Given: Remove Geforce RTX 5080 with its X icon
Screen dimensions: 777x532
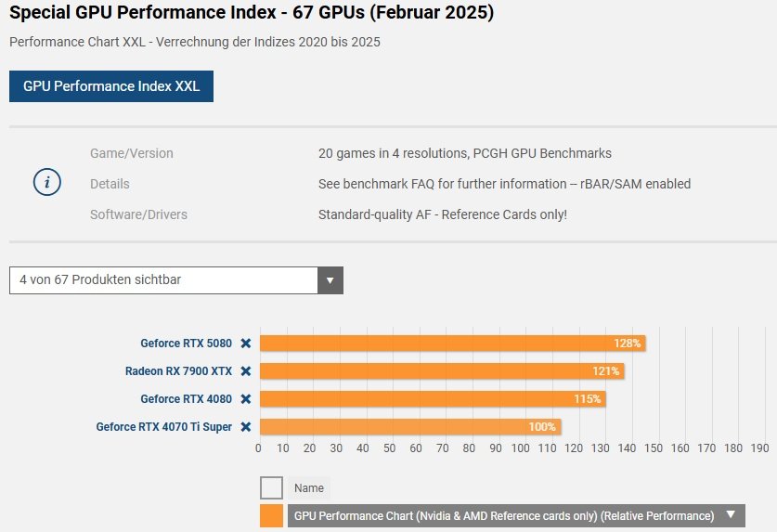Looking at the screenshot, I should [x=246, y=344].
